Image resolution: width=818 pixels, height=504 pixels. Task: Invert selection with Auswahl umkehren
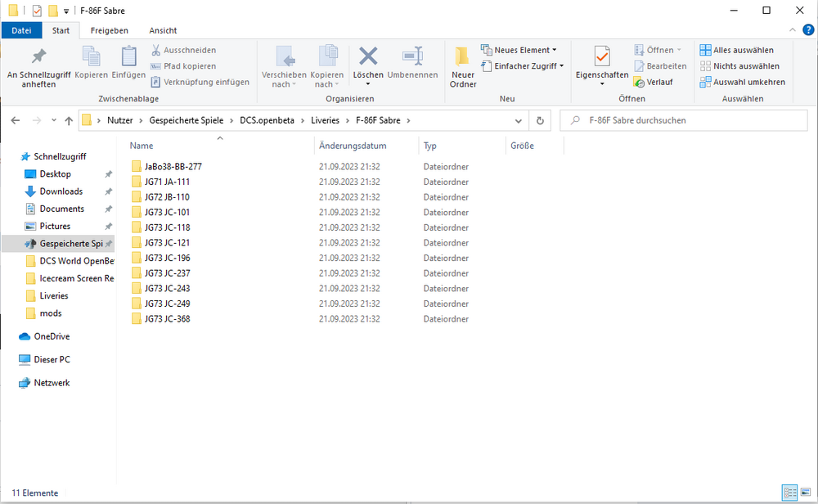click(x=743, y=82)
